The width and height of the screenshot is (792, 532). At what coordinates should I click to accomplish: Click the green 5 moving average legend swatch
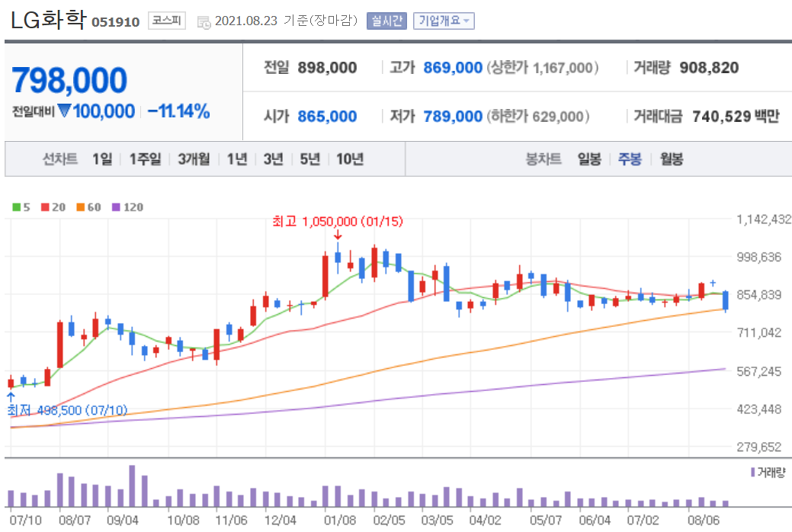click(16, 207)
